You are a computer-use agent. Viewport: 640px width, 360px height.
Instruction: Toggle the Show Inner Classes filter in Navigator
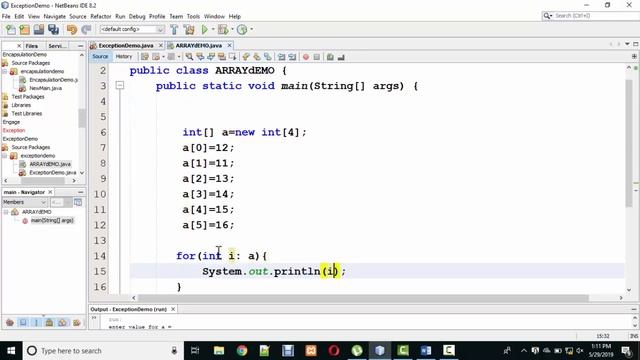pos(62,323)
